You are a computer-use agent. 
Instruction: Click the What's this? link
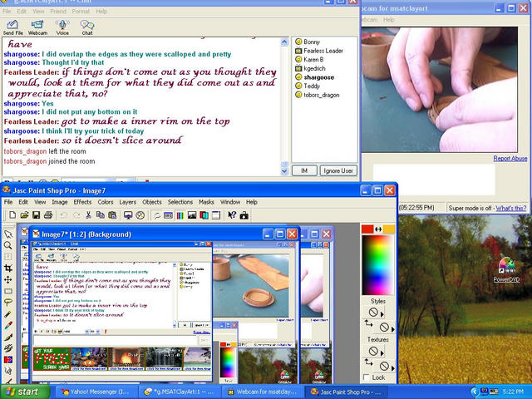[x=511, y=208]
